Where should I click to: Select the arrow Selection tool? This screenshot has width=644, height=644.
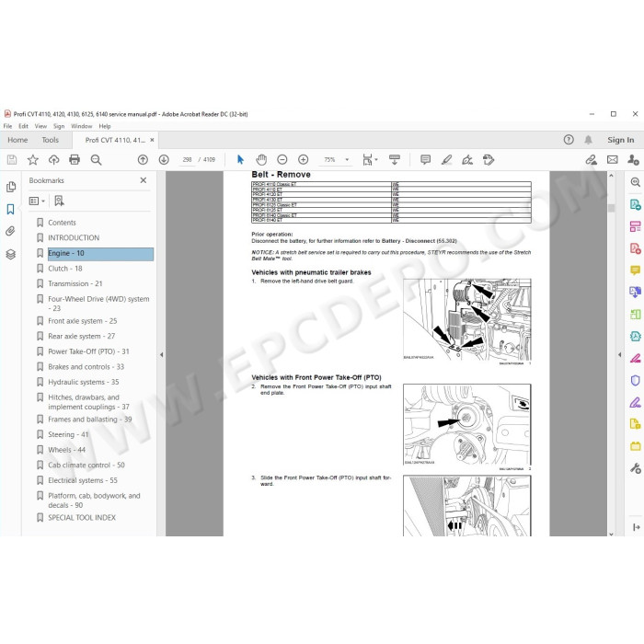[240, 160]
